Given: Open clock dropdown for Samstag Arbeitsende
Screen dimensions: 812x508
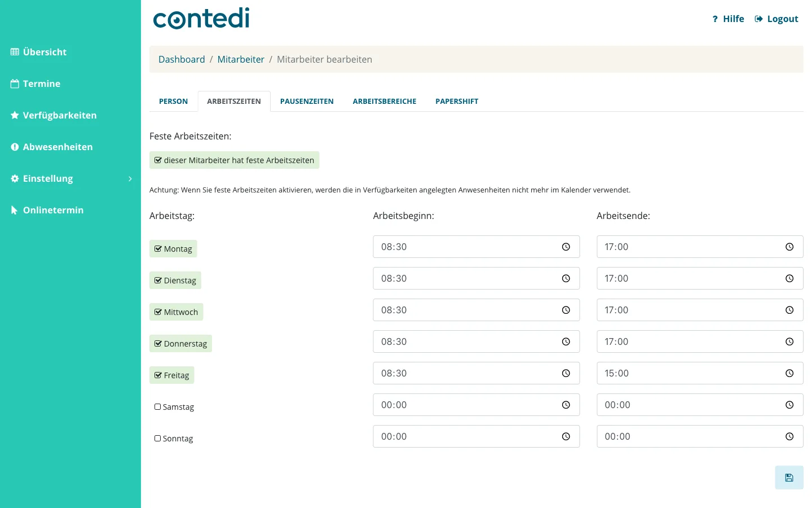Looking at the screenshot, I should click(x=789, y=405).
